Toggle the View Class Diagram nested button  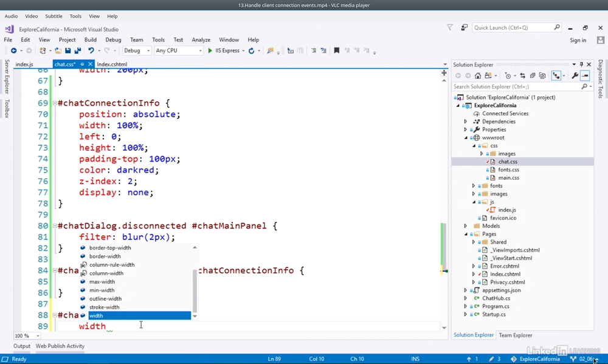tap(556, 75)
